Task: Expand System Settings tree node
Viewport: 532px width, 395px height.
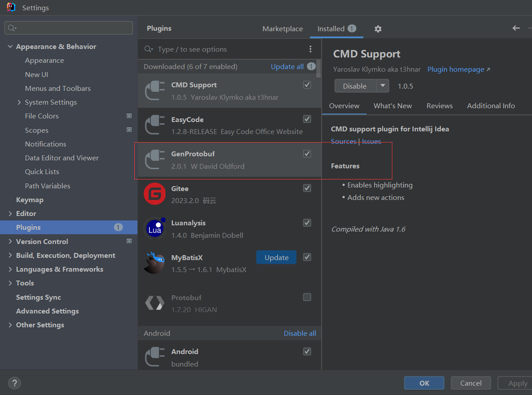Action: [19, 102]
